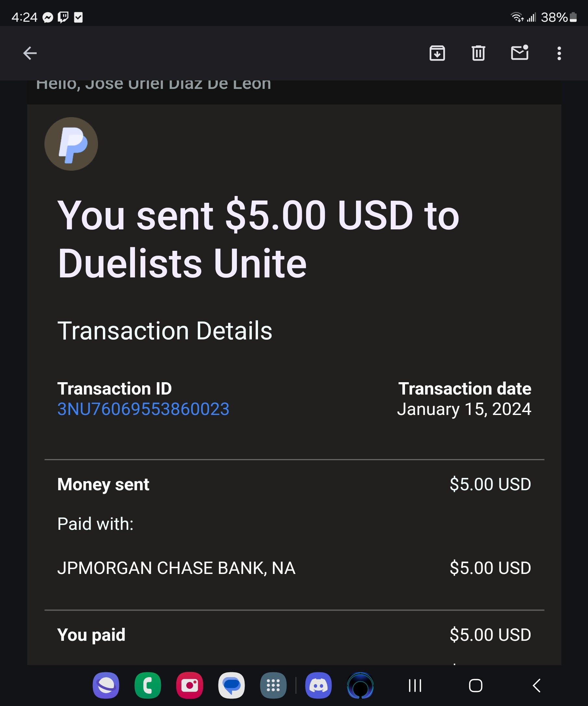Open the red Camera app

click(x=190, y=686)
